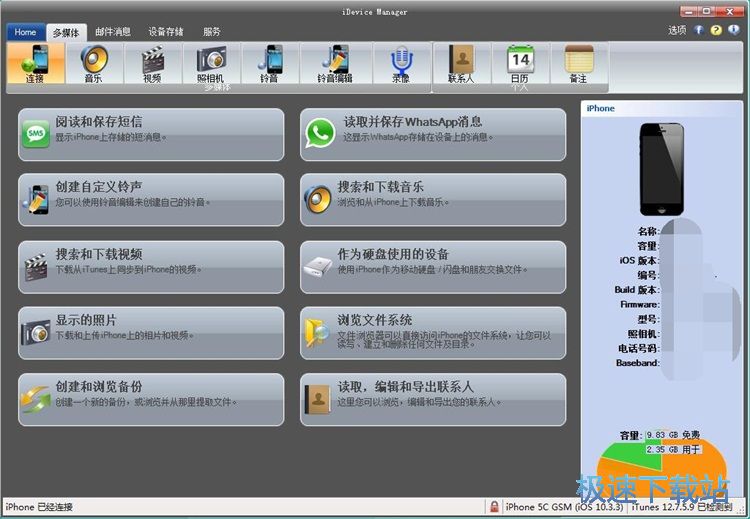
Task: Click 'iTunes 12.7.5.9 已检测到' status entry
Action: (x=682, y=507)
